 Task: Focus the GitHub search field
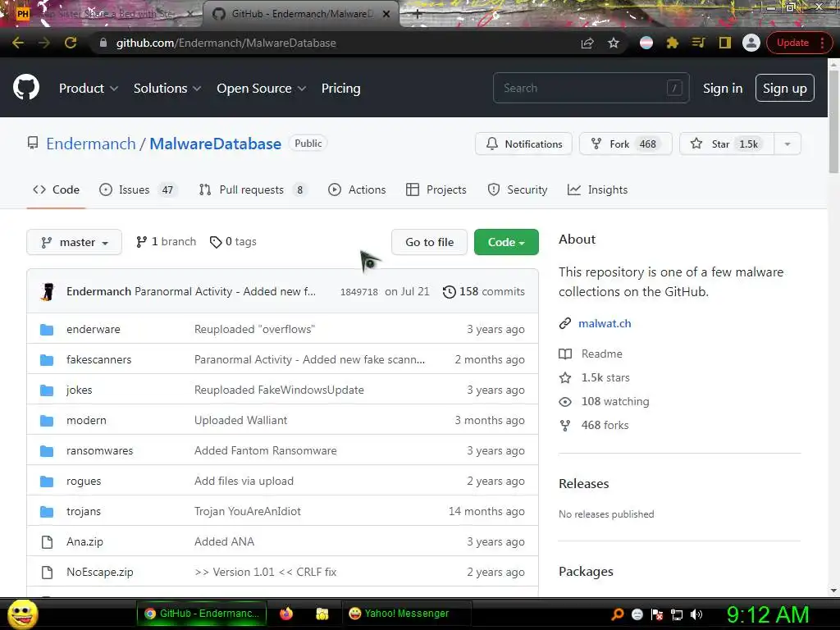coord(591,88)
